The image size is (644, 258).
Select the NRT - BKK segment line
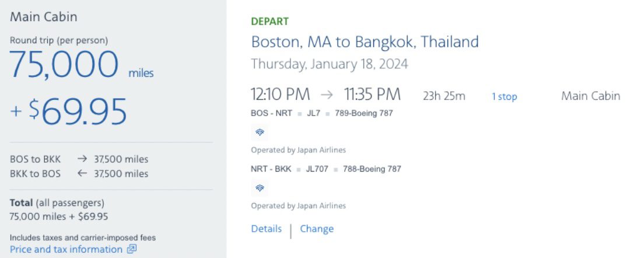click(326, 169)
